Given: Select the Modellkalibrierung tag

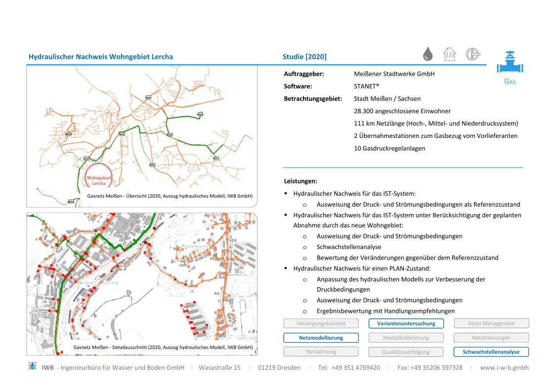Looking at the screenshot, I should pos(406,338).
